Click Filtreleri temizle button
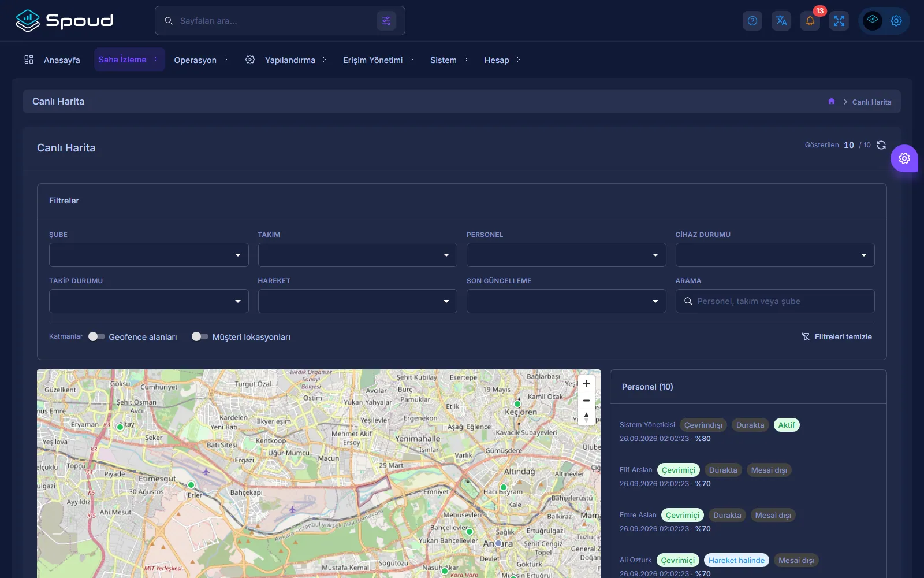 [837, 336]
